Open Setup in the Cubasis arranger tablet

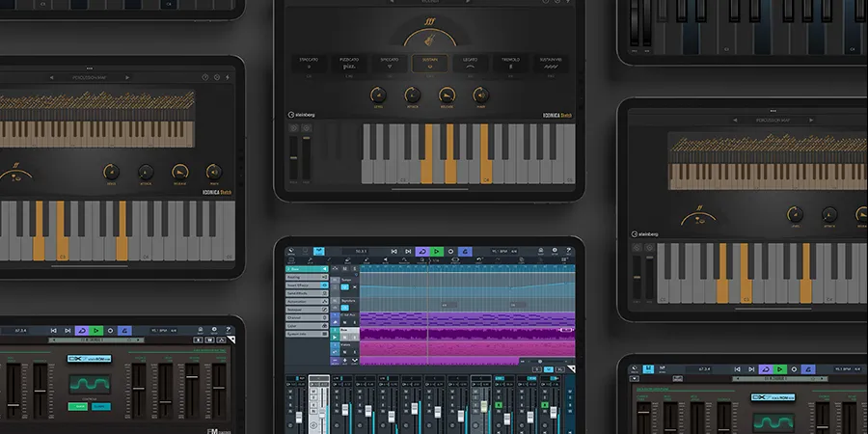click(553, 252)
